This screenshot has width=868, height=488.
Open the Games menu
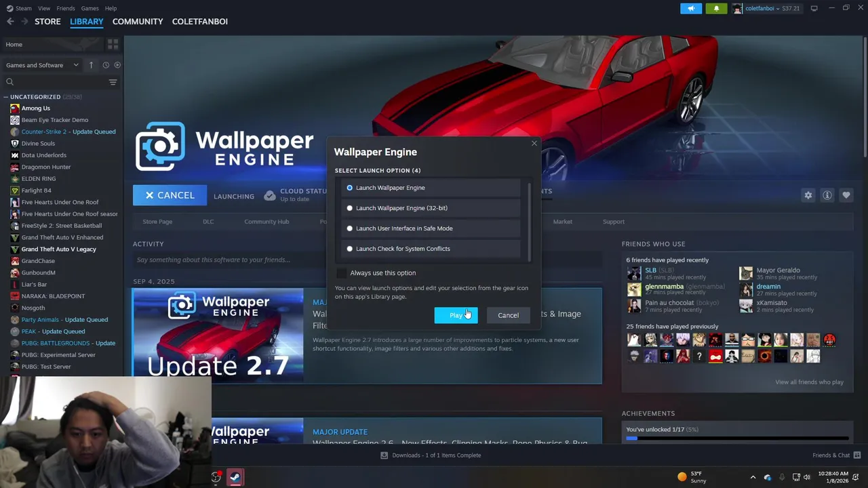(x=90, y=8)
